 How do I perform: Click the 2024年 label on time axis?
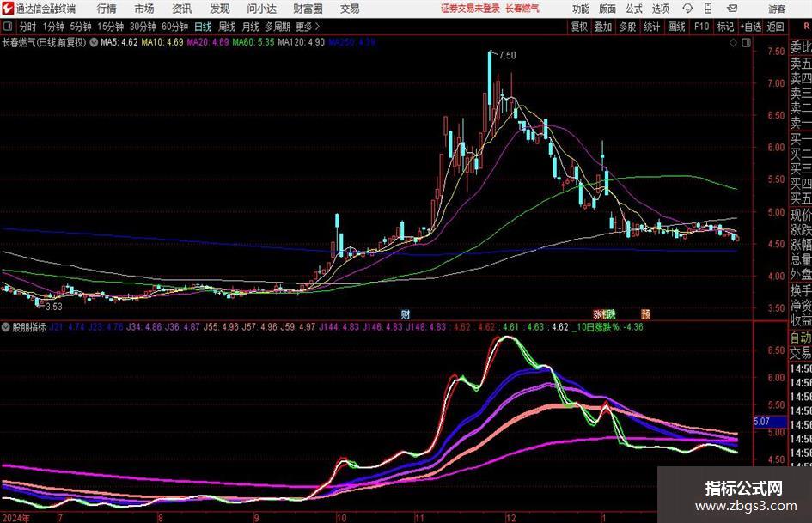click(16, 518)
